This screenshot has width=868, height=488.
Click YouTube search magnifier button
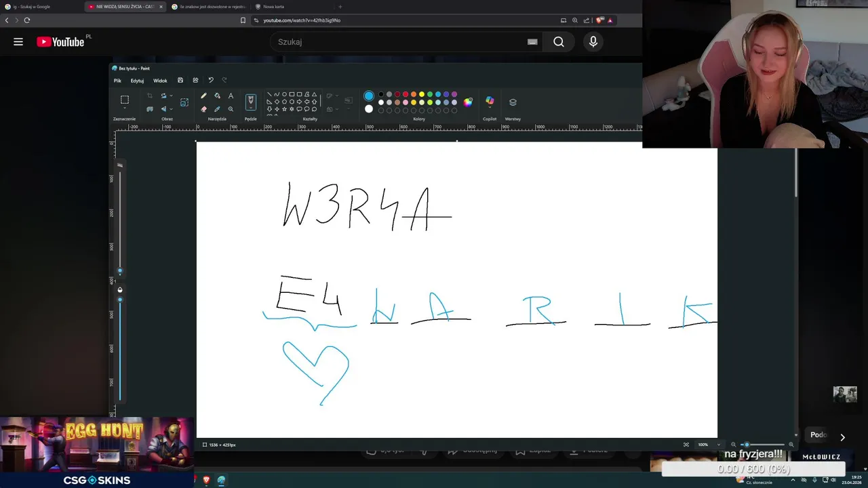559,42
